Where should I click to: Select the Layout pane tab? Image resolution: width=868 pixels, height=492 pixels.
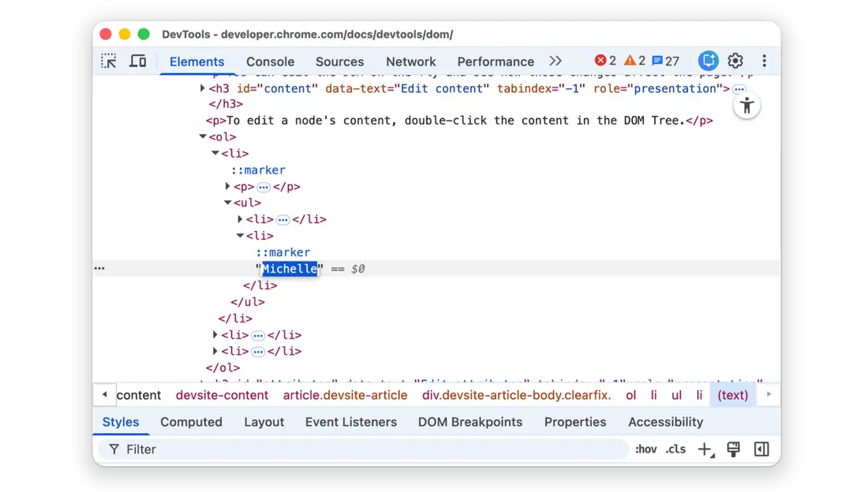tap(264, 422)
